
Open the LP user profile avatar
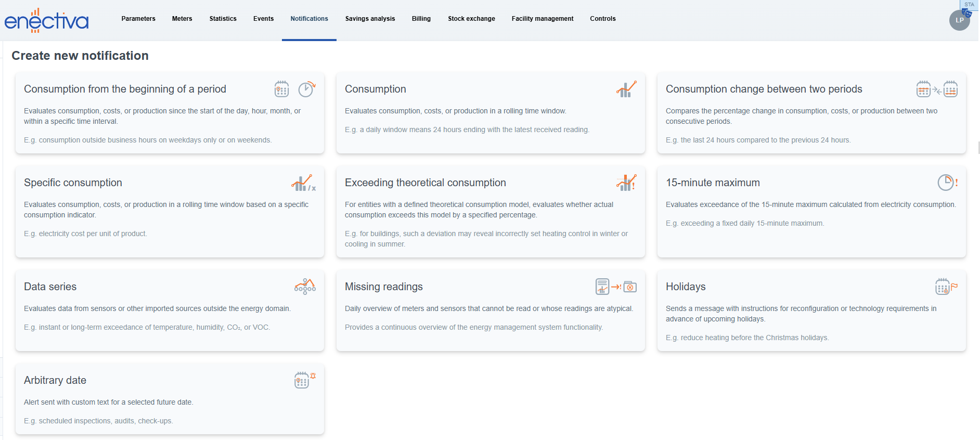pyautogui.click(x=959, y=20)
